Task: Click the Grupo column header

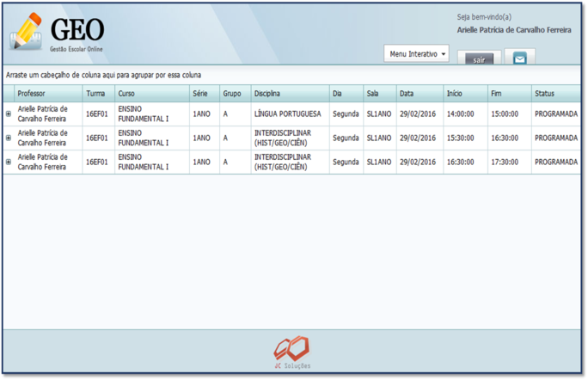Action: coord(236,94)
